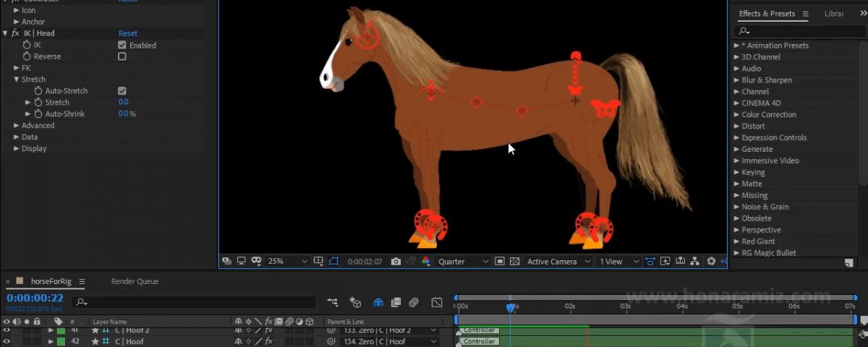Hide the C | Hoof layer with its eye

click(x=7, y=341)
